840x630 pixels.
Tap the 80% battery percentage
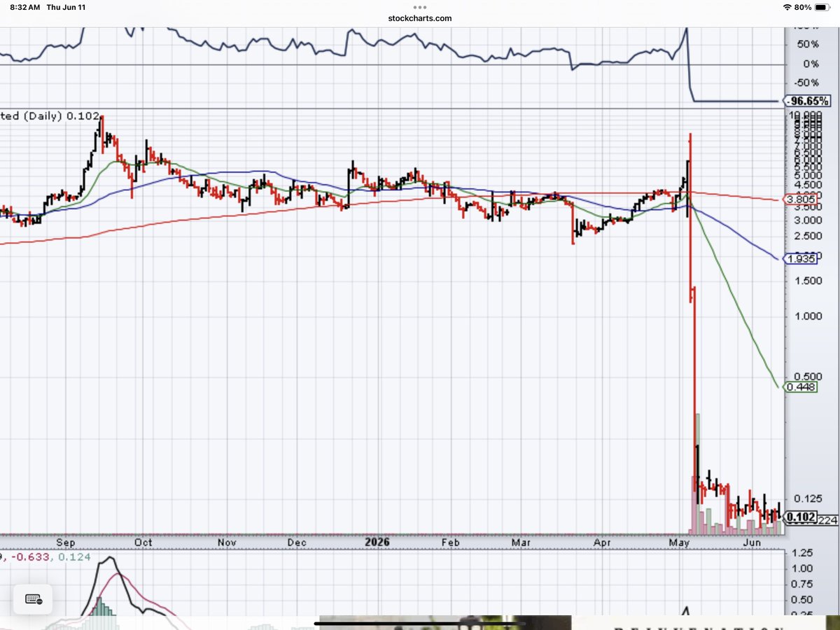click(804, 7)
